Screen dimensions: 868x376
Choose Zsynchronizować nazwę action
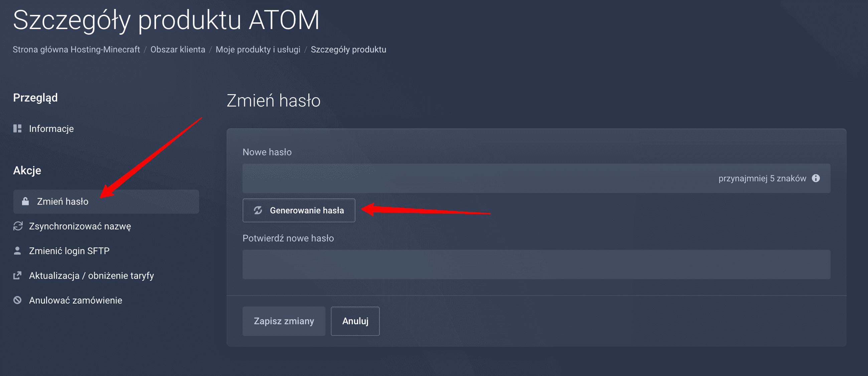coord(80,226)
